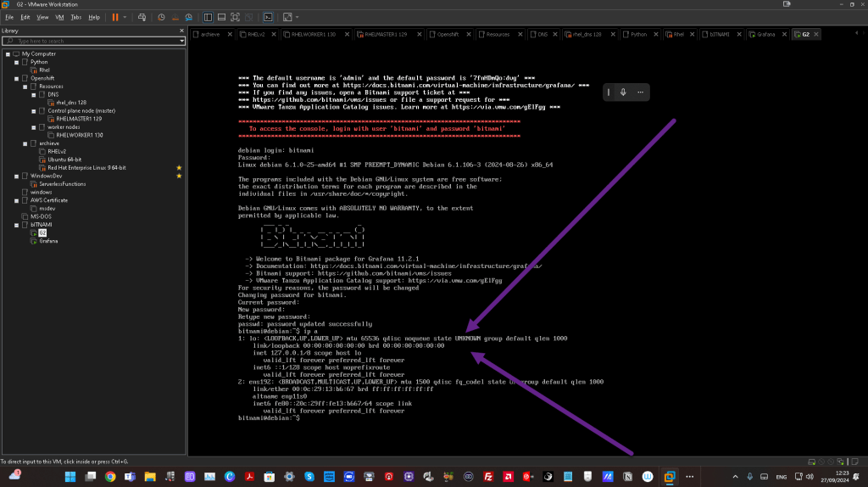This screenshot has height=487, width=868.
Task: Open the snapshot manager icon
Action: [189, 17]
